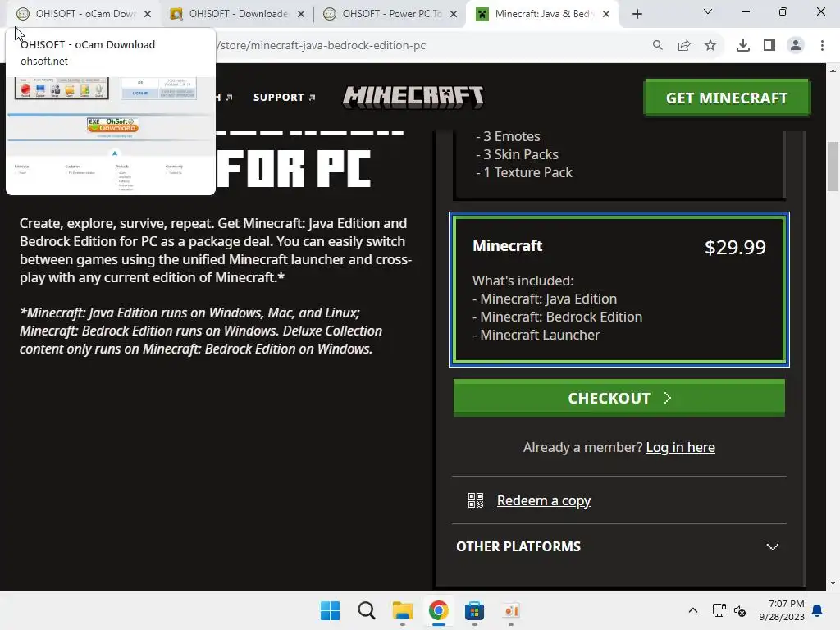The width and height of the screenshot is (840, 630).
Task: Switch to the OHSOFT - Power PC tab
Action: click(x=390, y=14)
